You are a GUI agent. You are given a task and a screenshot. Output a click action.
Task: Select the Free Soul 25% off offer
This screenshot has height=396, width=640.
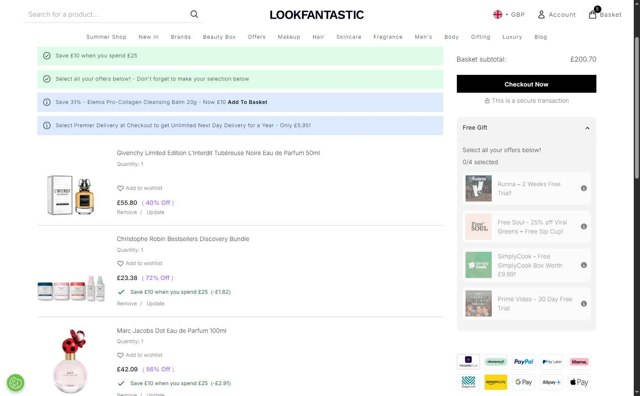pyautogui.click(x=527, y=227)
